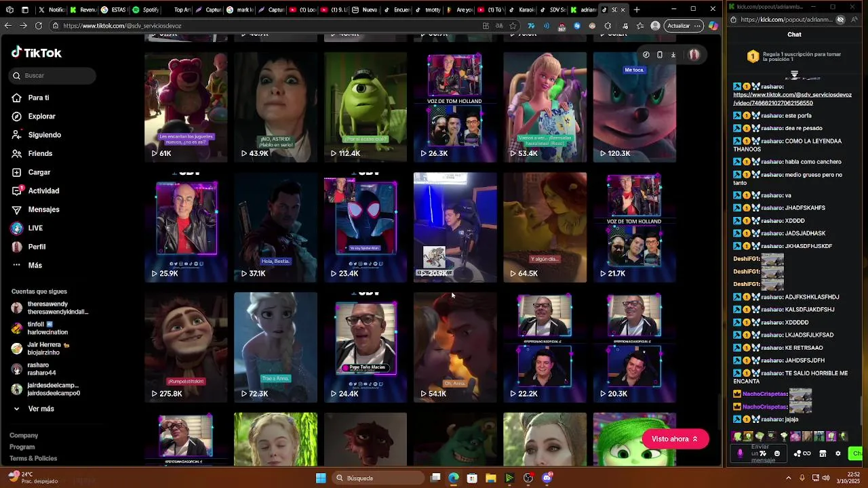Reload the TikTok page
Viewport: 868px width, 488px height.
38,26
